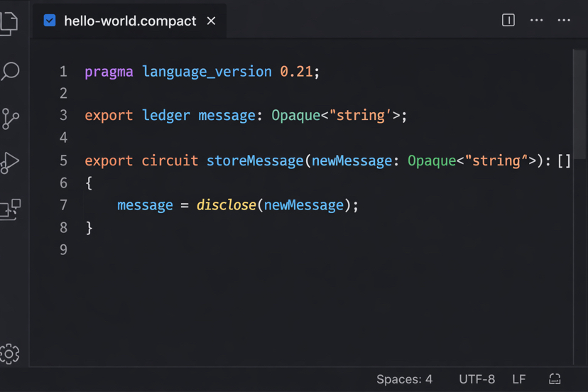Split the editor to the right
The width and height of the screenshot is (588, 392).
coord(508,20)
